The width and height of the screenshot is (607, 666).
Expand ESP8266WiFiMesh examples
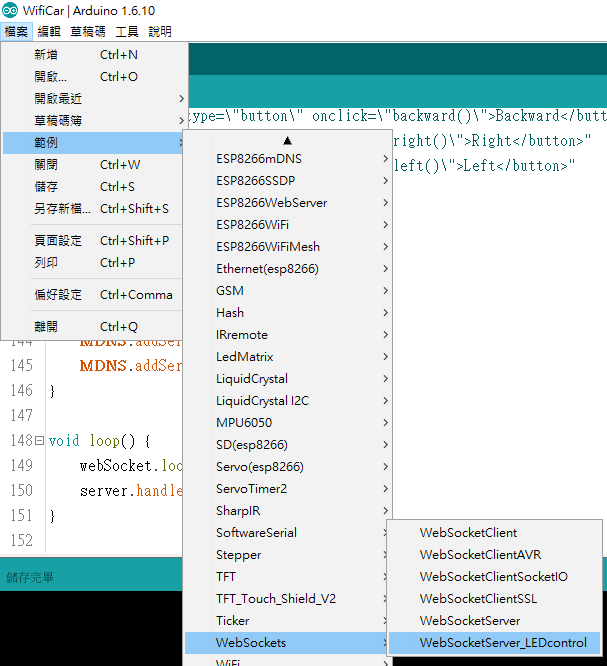click(288, 247)
